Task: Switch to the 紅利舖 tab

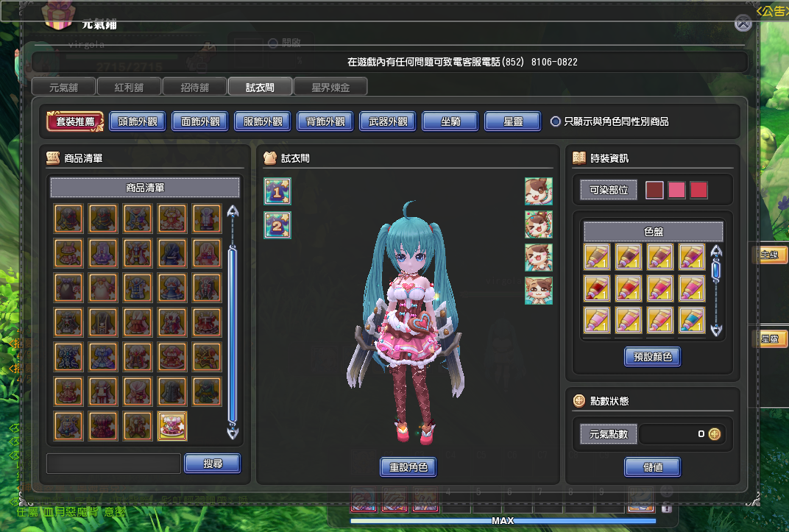Action: [130, 87]
